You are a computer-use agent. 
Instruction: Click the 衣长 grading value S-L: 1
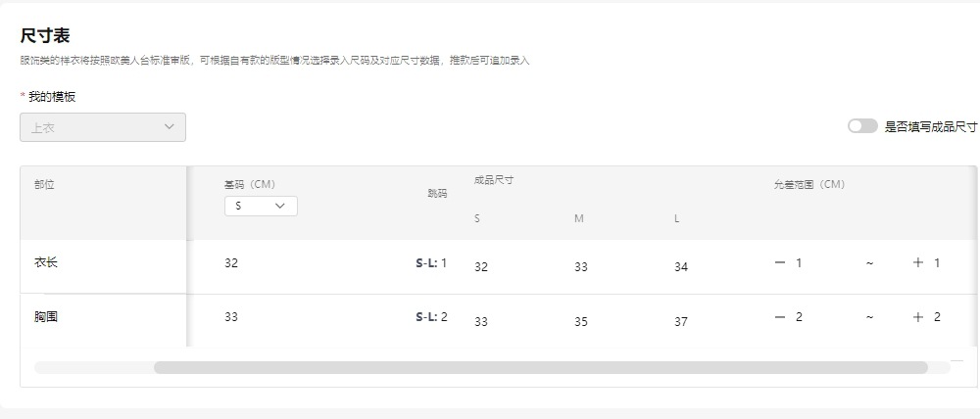(431, 262)
